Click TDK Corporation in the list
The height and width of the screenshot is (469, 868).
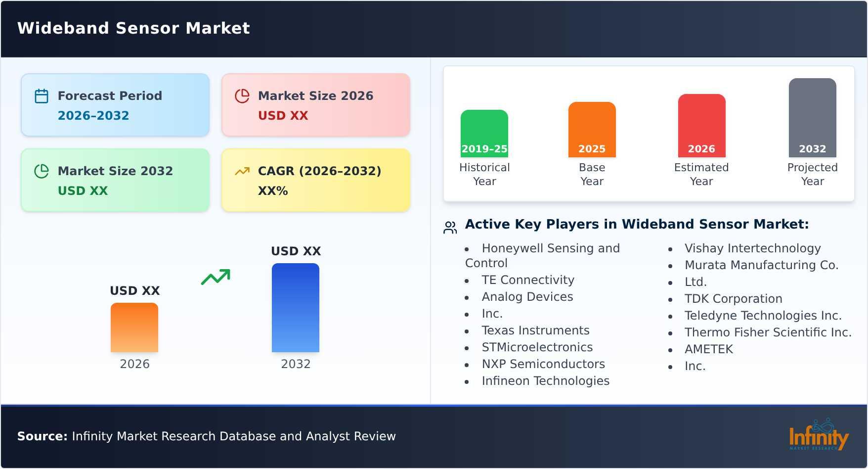click(733, 299)
